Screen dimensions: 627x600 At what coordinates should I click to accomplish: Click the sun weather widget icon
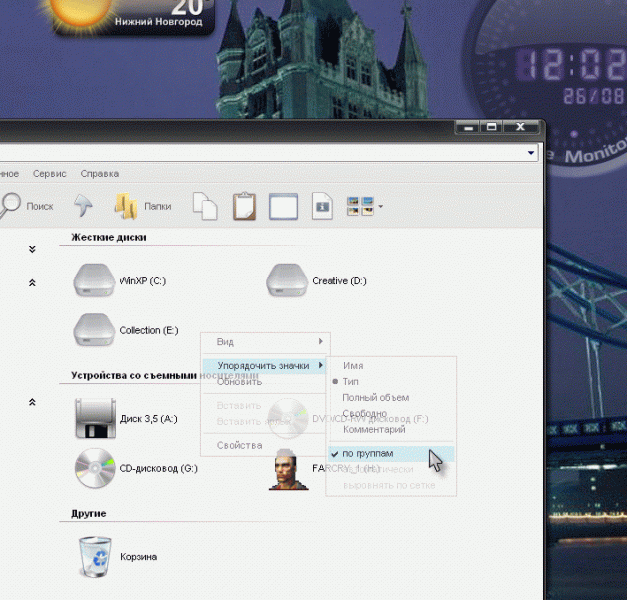80,12
